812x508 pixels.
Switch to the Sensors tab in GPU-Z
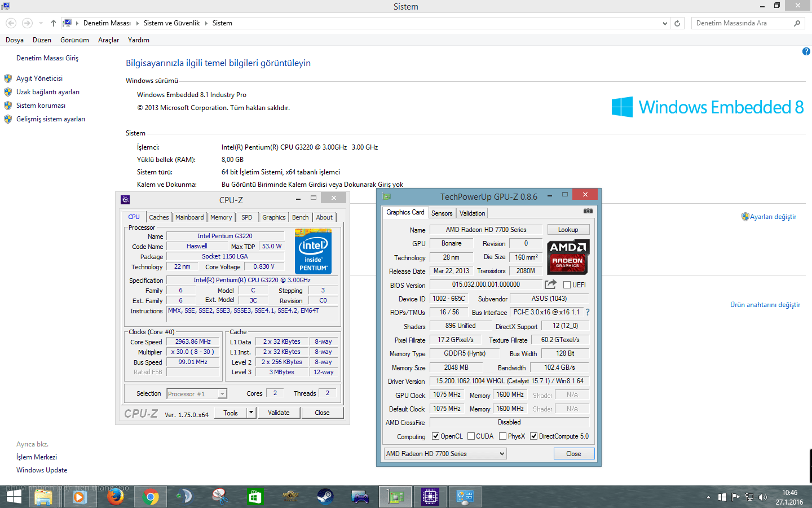click(x=442, y=213)
